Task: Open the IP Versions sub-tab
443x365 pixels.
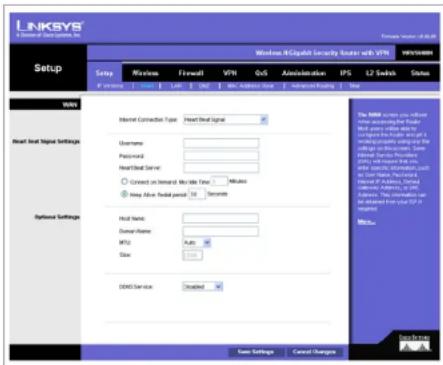Action: [110, 86]
